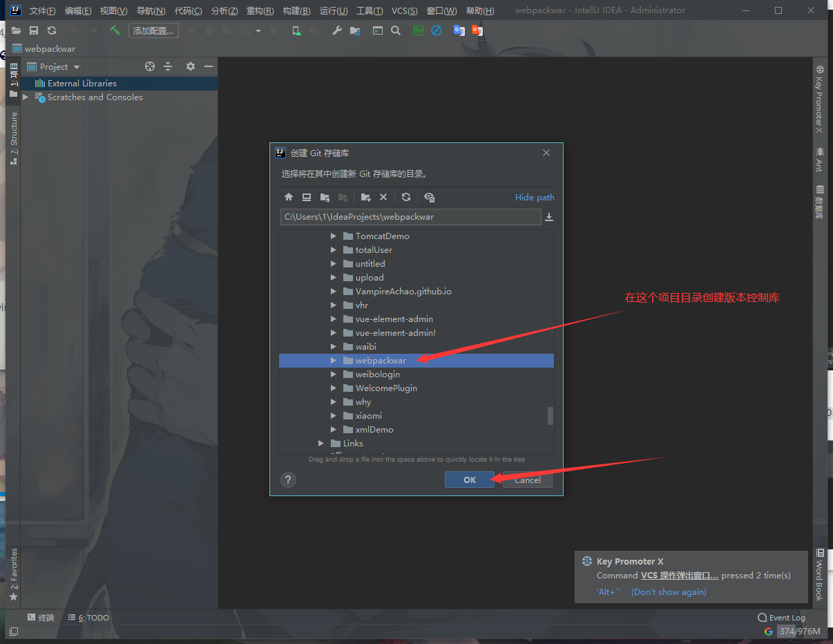Click the Search Everywhere magnifier icon
The image size is (833, 644).
(x=395, y=30)
